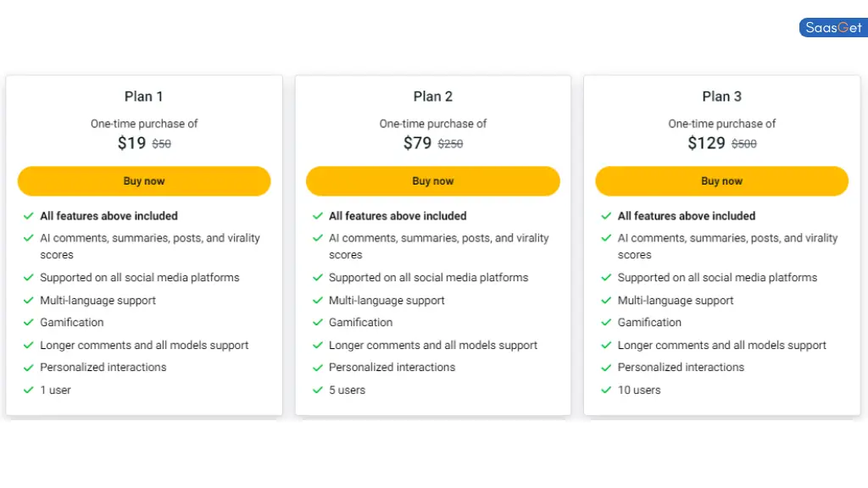This screenshot has height=488, width=868.
Task: Click the strikethrough $250 price in Plan 2
Action: (x=451, y=144)
